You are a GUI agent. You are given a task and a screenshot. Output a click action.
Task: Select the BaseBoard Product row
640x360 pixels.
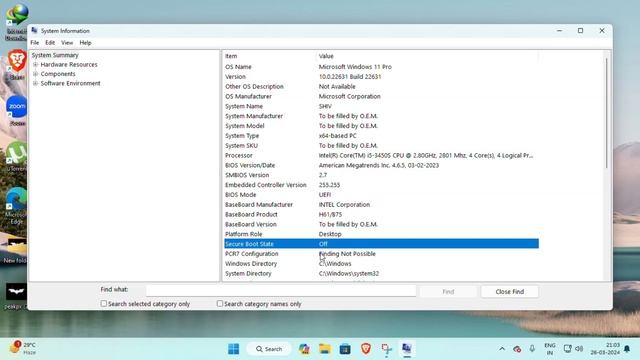[381, 214]
